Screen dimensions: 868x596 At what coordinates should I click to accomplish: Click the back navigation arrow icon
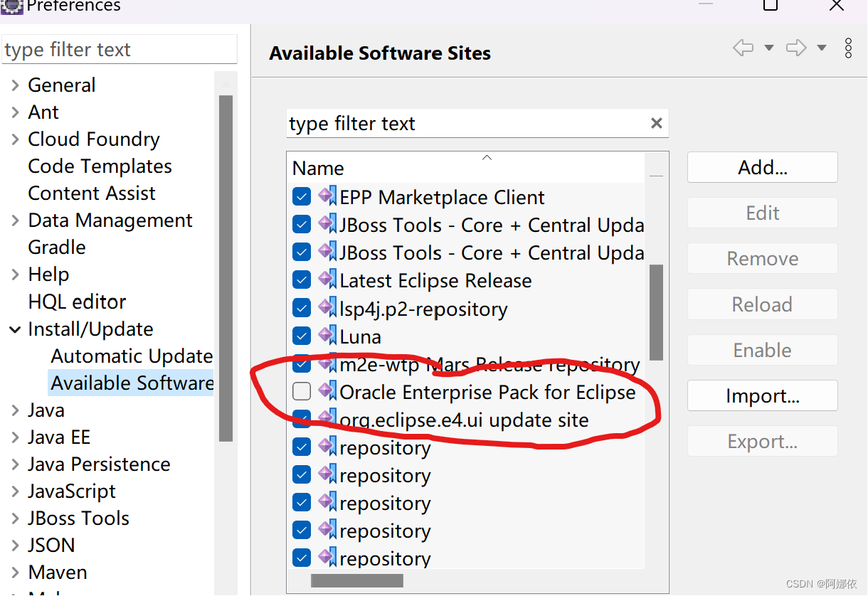click(x=743, y=48)
